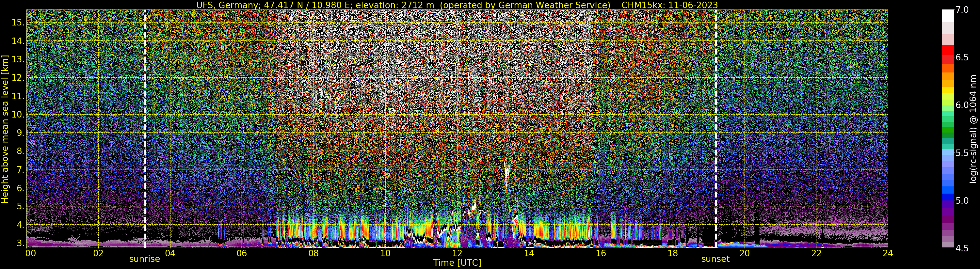Click colorbar value '4.5'
The width and height of the screenshot is (980, 269).
tap(962, 248)
